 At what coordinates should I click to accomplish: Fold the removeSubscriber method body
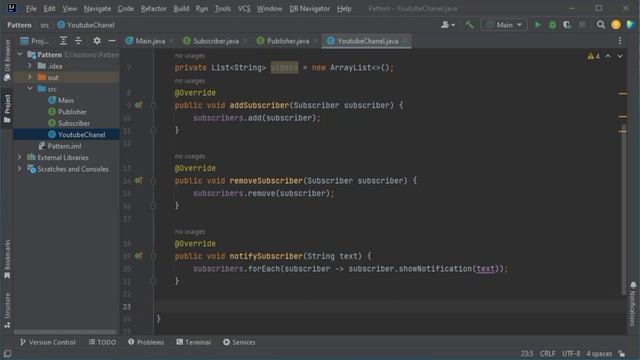click(153, 180)
